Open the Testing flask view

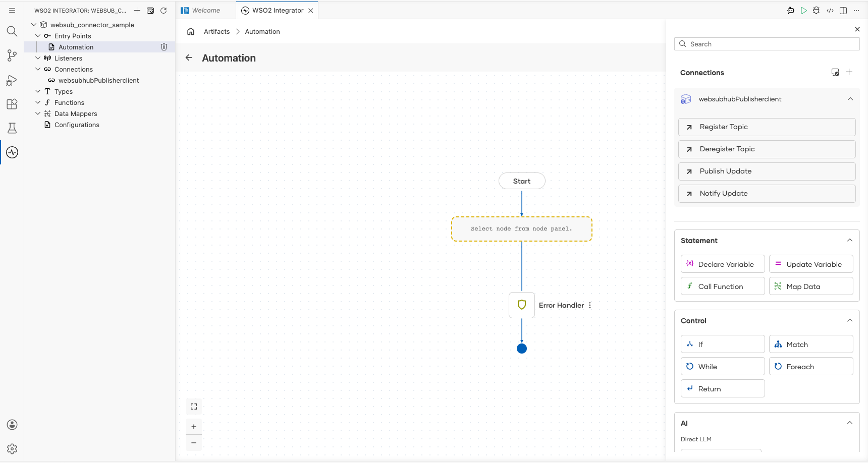click(12, 128)
